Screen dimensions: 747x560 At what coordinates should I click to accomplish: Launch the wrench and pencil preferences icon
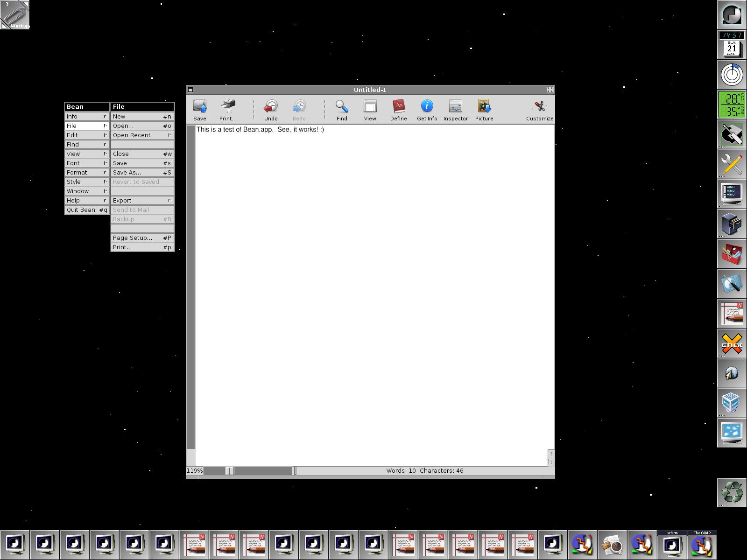(x=732, y=164)
